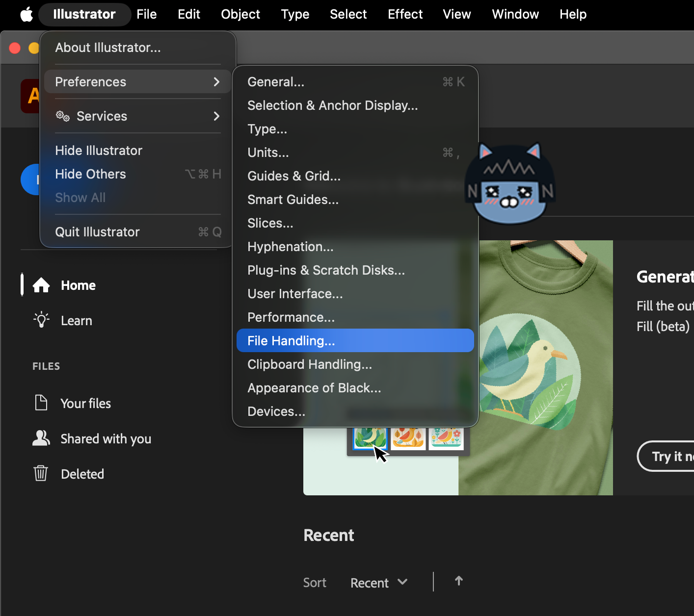Open the View menu
This screenshot has height=616, width=694.
click(x=457, y=14)
